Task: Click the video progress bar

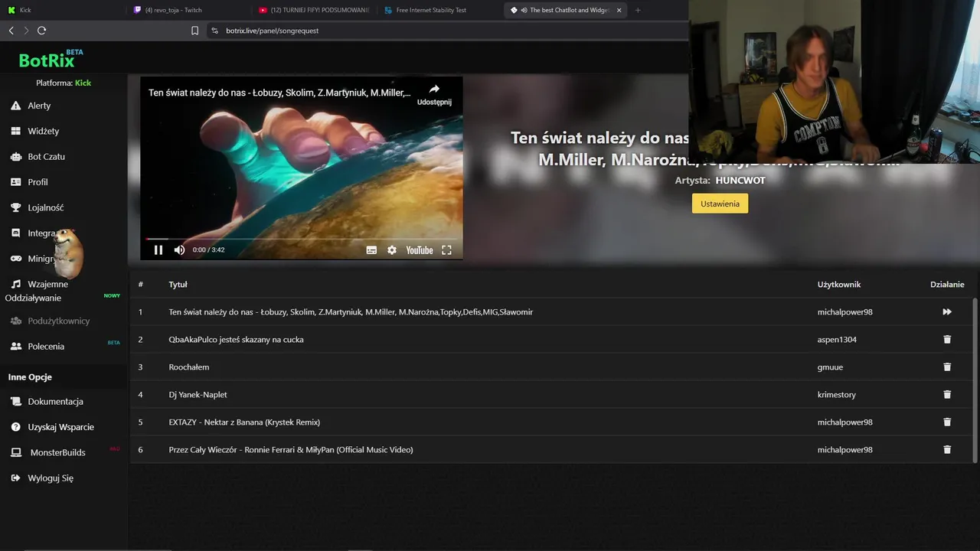Action: 302,239
